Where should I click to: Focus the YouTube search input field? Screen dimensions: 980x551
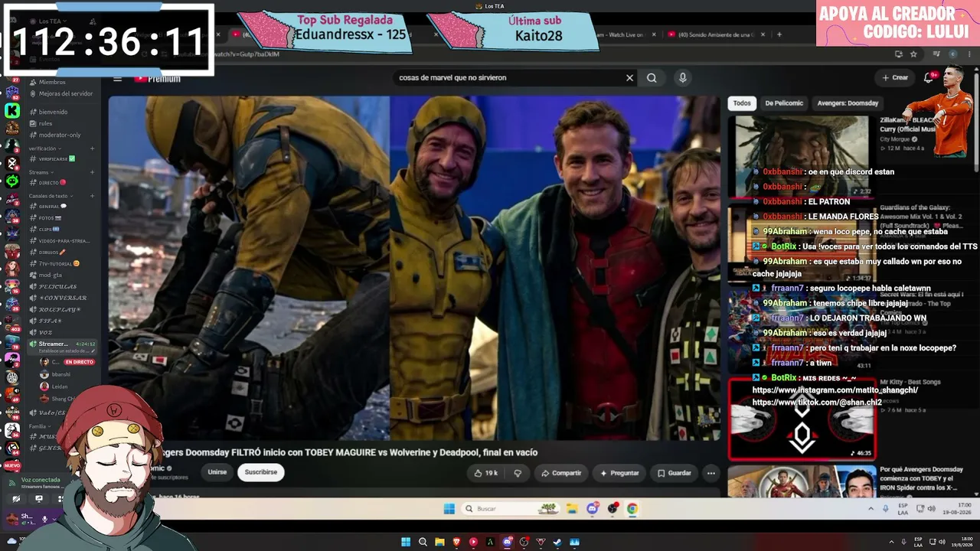(509, 77)
